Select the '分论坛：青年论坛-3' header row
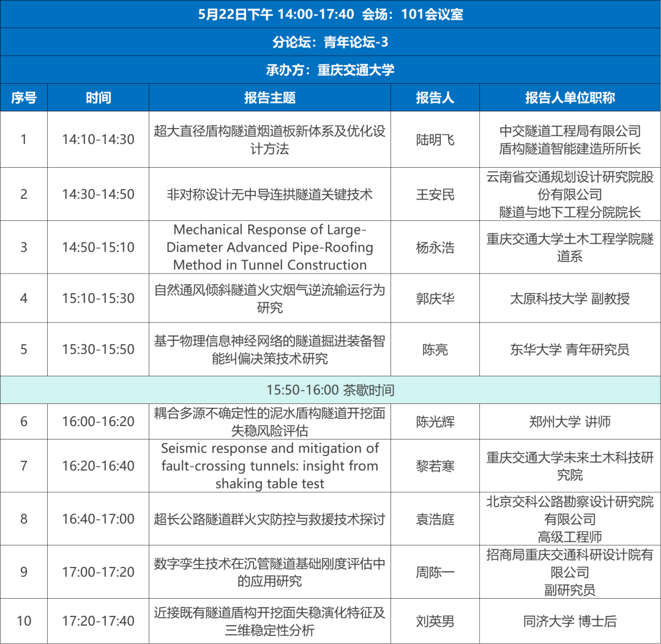 pyautogui.click(x=330, y=42)
